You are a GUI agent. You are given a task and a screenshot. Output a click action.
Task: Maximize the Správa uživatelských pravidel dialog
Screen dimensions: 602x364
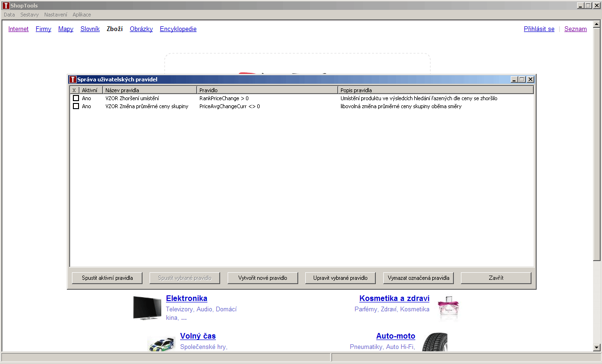tap(522, 79)
